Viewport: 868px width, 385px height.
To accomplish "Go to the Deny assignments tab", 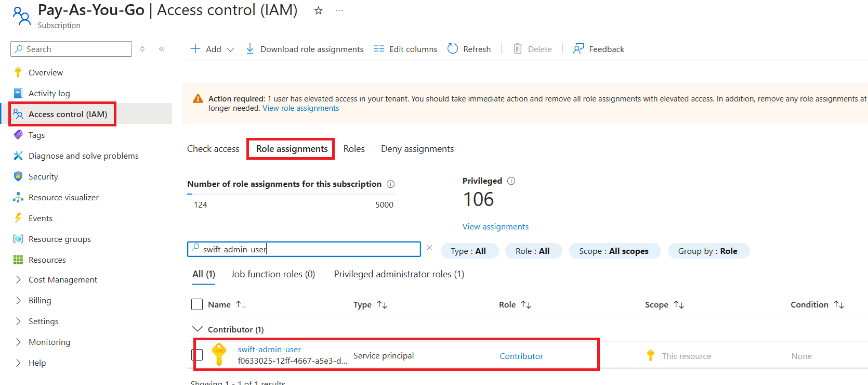I will [x=417, y=149].
